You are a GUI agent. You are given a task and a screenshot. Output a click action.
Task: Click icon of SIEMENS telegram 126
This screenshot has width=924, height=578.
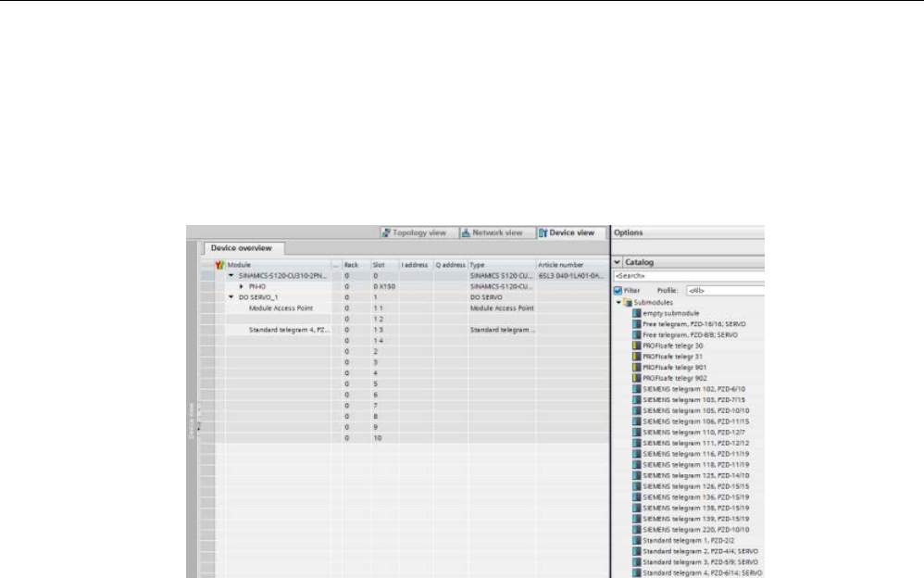point(636,486)
